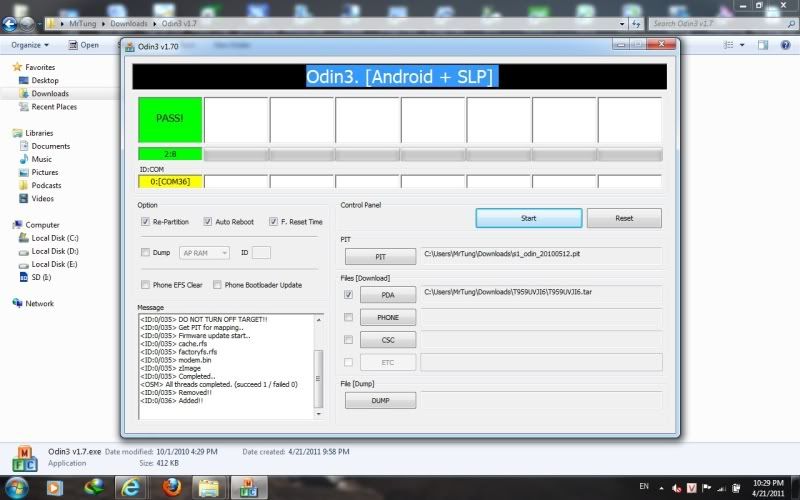Screen dimensions: 800x500
Task: Click the PDA file path field
Action: coord(541,292)
